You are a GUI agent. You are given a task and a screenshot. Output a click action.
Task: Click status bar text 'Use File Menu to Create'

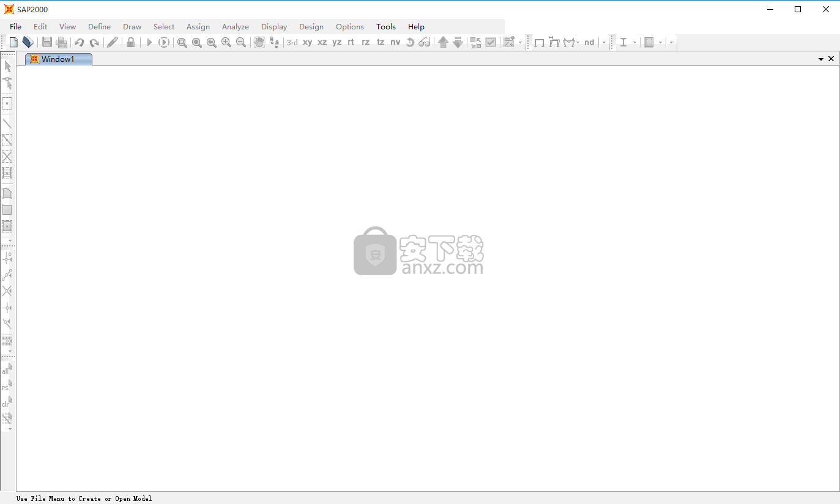(x=59, y=498)
